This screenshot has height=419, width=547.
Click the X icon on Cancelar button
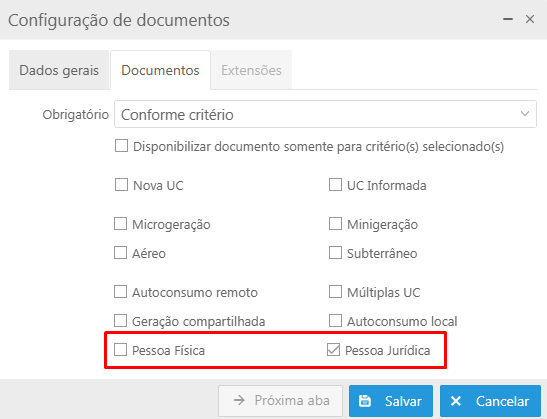[456, 401]
